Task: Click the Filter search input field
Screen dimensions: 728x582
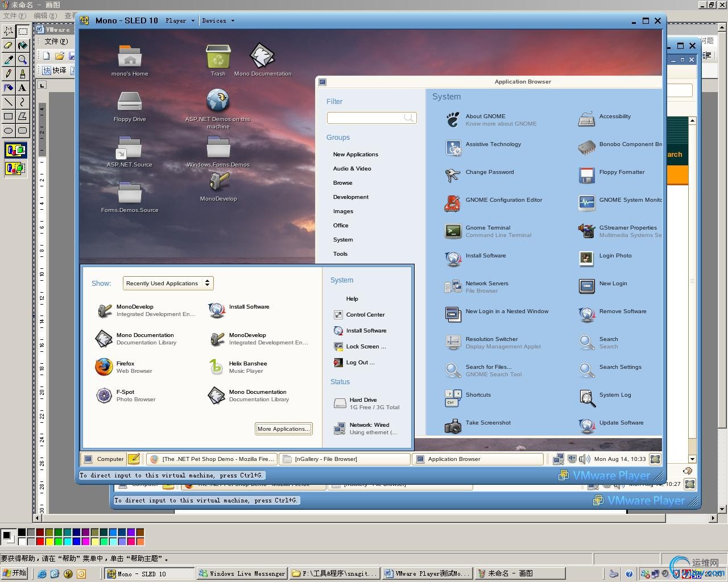Action: coord(371,118)
